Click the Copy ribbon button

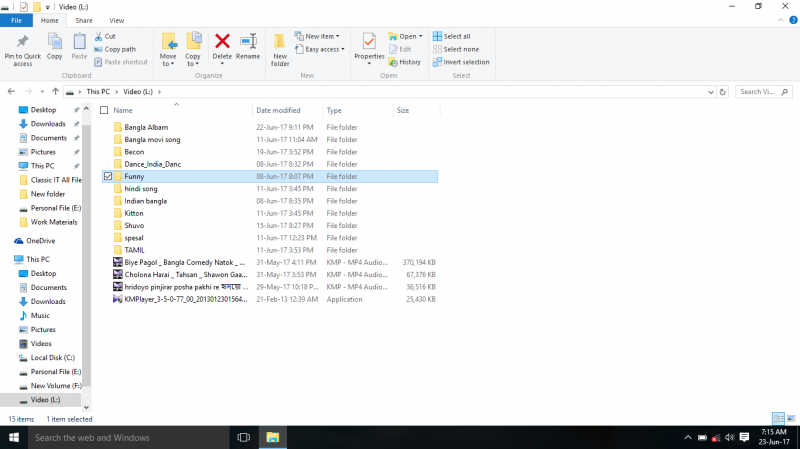pos(55,47)
